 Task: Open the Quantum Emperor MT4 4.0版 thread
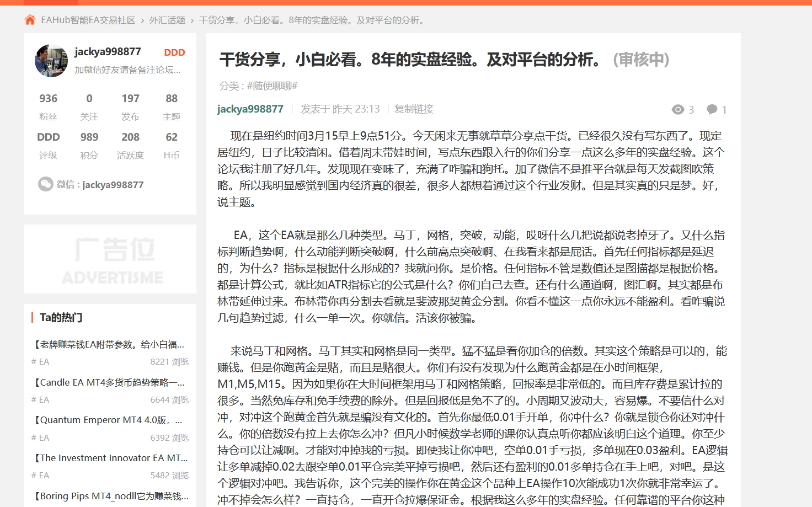tap(109, 420)
